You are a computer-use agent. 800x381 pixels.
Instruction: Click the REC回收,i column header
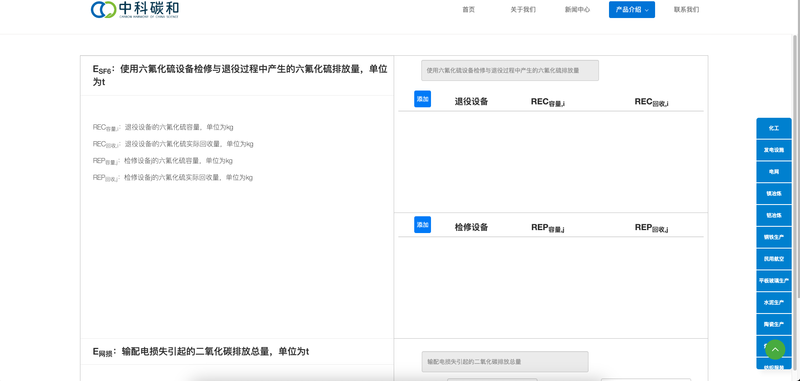click(652, 102)
